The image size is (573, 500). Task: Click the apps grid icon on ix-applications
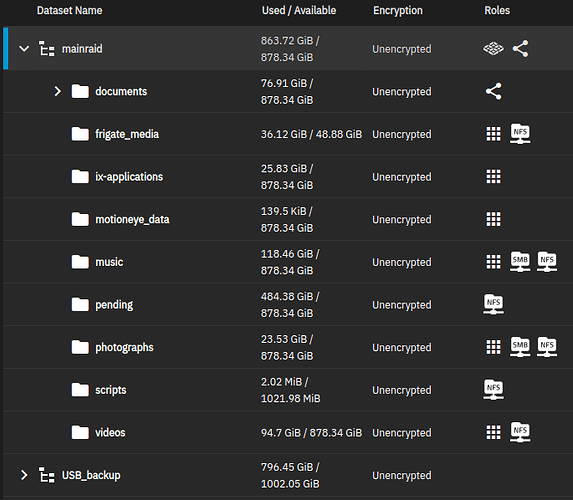(x=493, y=177)
